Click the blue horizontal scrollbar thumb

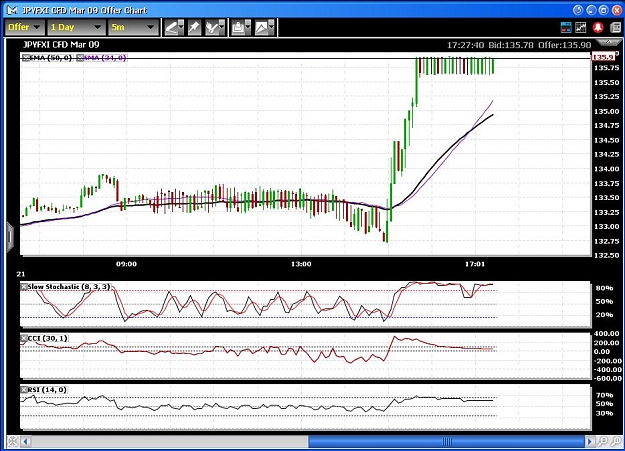point(446,441)
